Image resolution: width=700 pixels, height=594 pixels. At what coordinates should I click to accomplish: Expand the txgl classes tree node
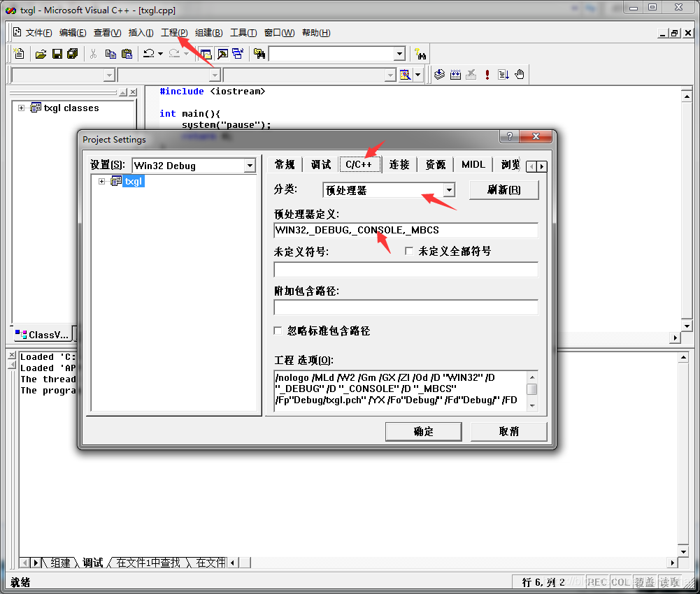21,108
